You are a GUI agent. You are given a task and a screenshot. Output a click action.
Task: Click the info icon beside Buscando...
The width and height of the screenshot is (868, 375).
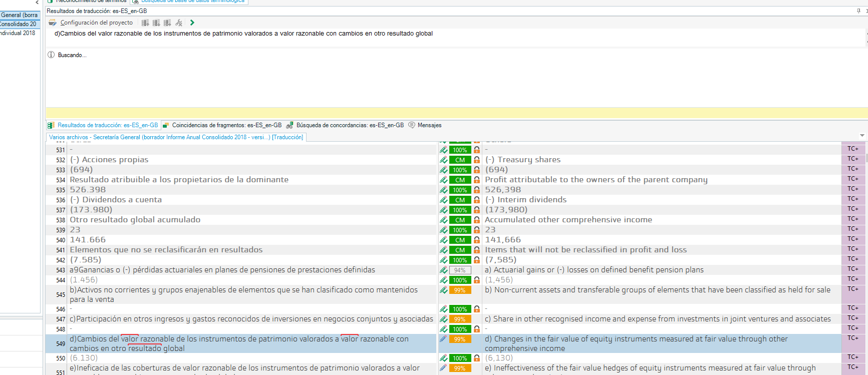(51, 55)
